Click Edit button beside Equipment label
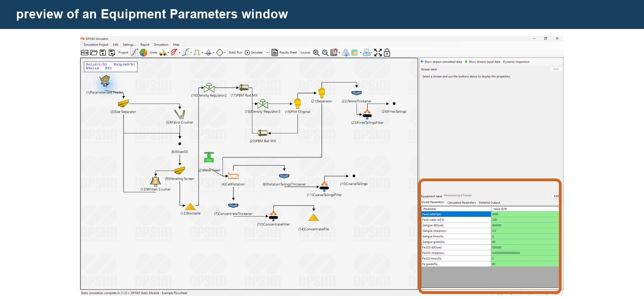The image size is (644, 299). (556, 196)
